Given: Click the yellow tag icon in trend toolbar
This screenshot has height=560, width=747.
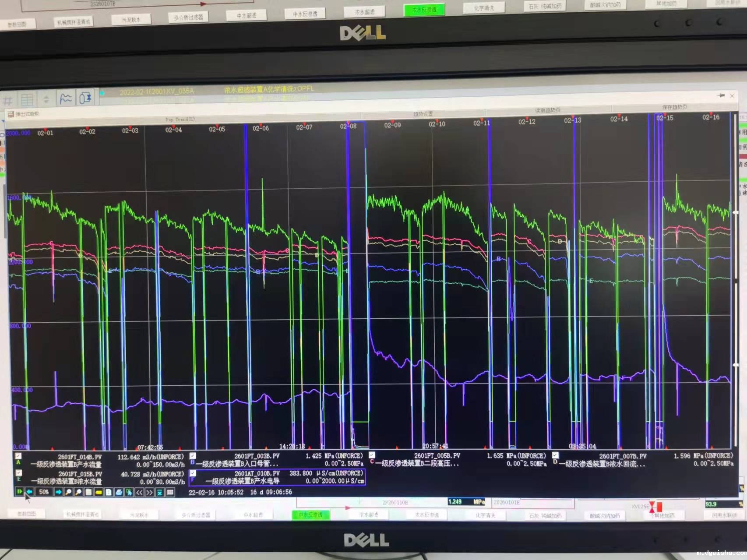Looking at the screenshot, I should tap(99, 493).
